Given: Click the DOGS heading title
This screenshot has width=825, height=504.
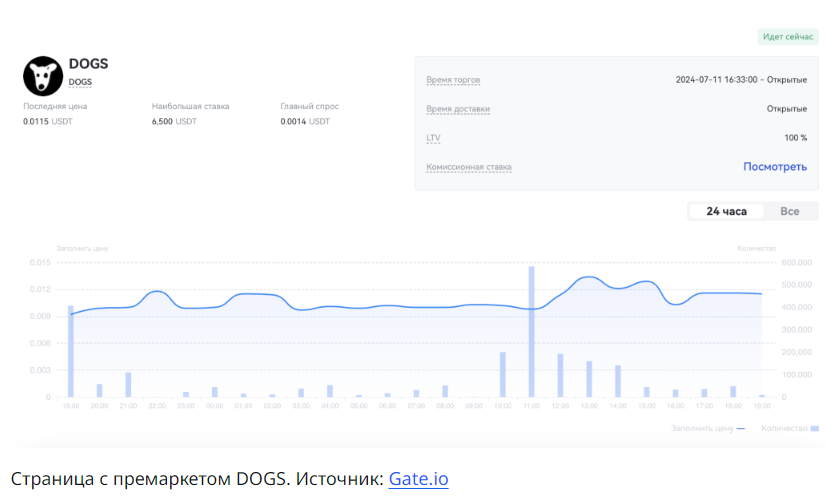Looking at the screenshot, I should (88, 64).
